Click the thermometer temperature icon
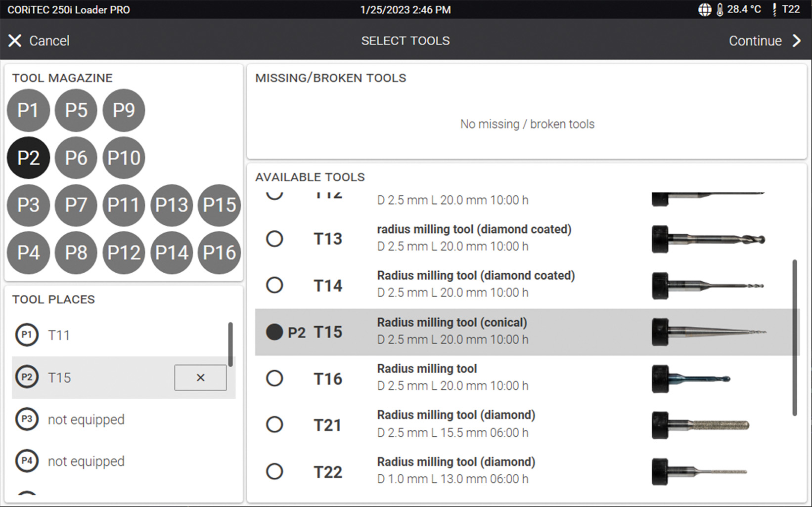The height and width of the screenshot is (507, 812). coord(720,10)
